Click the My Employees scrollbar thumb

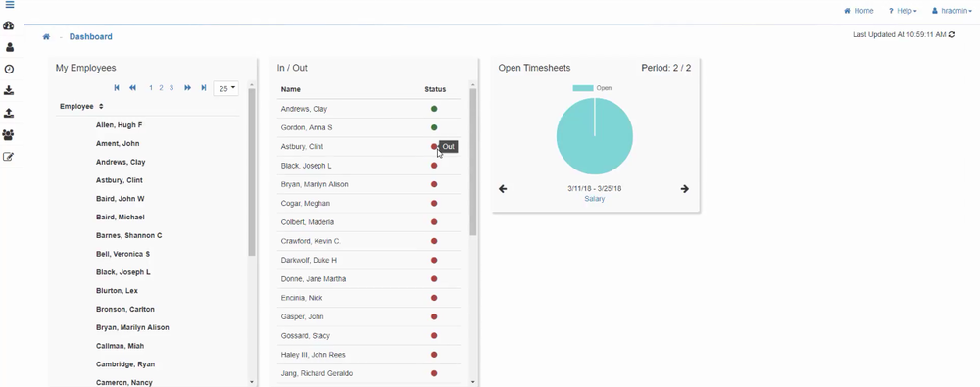[x=252, y=171]
